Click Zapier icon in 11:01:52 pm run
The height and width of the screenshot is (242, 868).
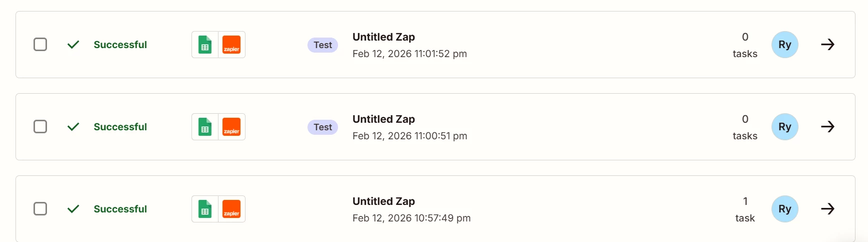coord(231,45)
